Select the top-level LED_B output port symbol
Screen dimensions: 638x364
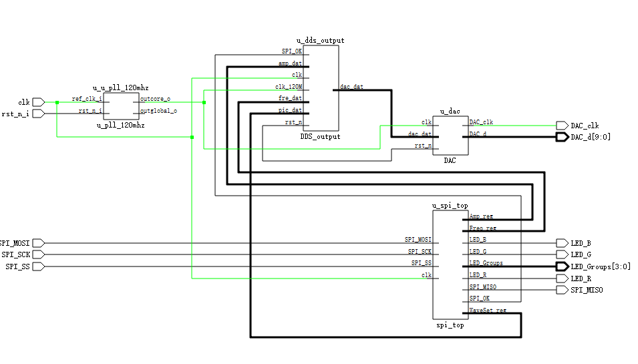[562, 243]
